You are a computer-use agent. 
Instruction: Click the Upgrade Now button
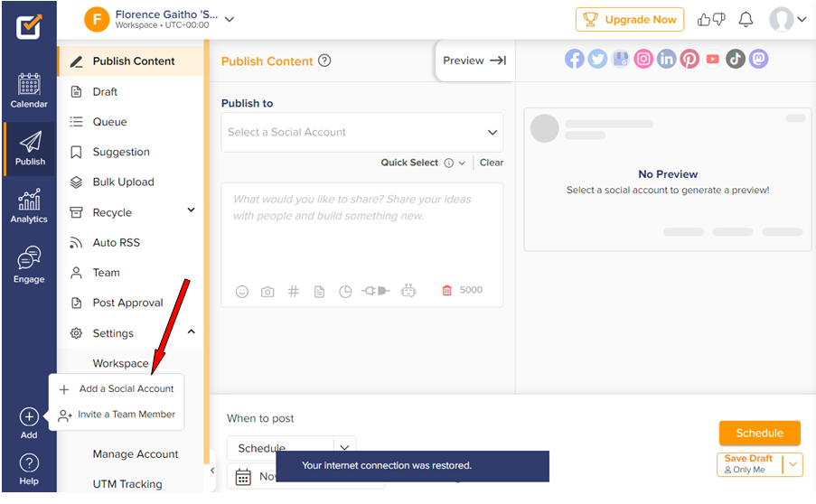pos(629,20)
